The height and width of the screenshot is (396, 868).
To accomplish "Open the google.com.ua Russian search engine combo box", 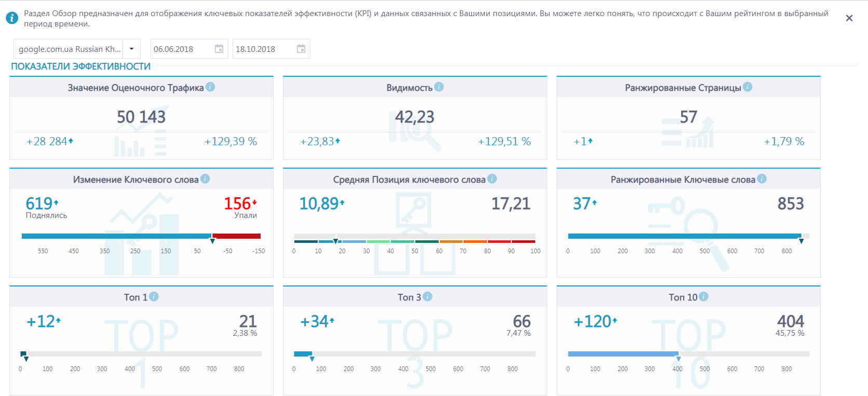I will click(x=77, y=49).
